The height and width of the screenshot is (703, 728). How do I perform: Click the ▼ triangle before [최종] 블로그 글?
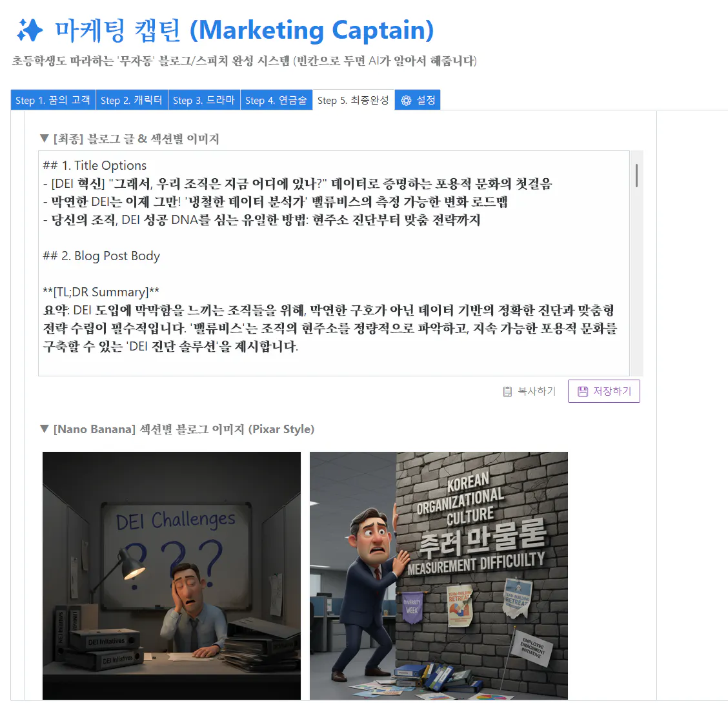pos(44,138)
